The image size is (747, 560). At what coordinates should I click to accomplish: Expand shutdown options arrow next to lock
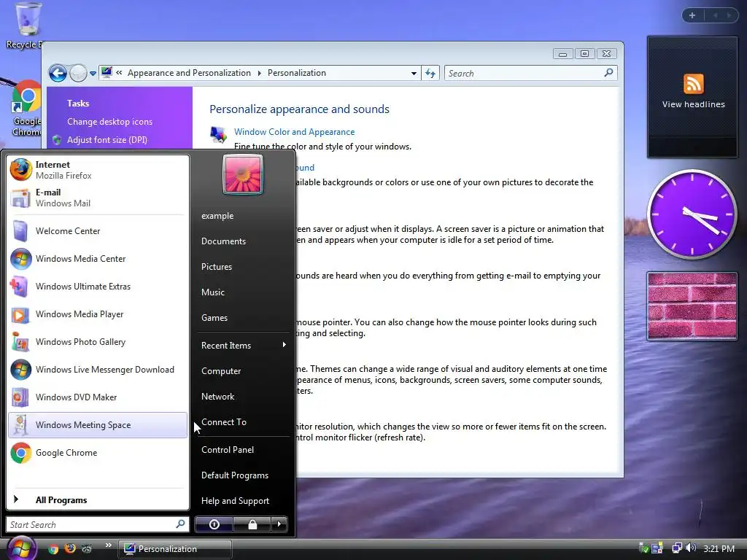[x=279, y=524]
